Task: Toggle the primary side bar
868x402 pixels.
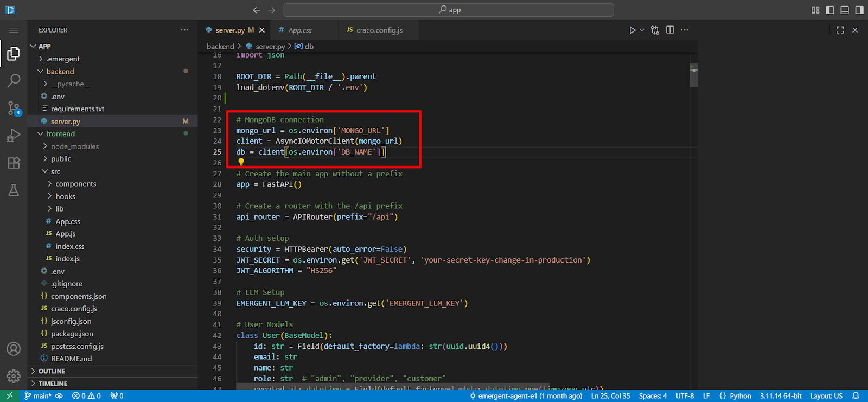Action: pos(830,10)
